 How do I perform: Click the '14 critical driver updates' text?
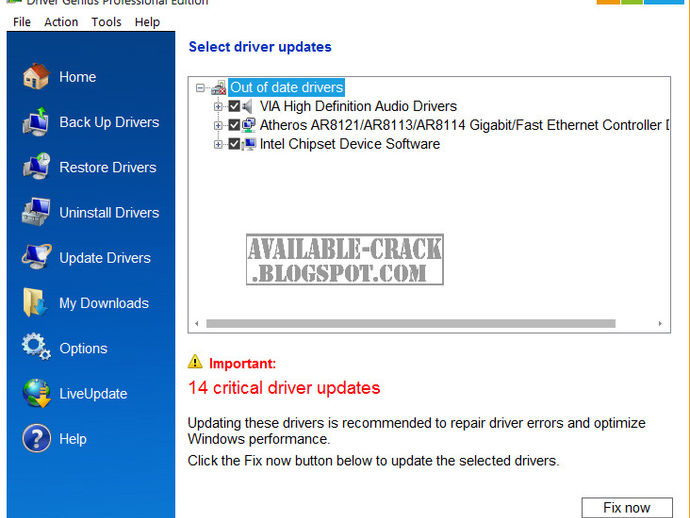click(284, 388)
